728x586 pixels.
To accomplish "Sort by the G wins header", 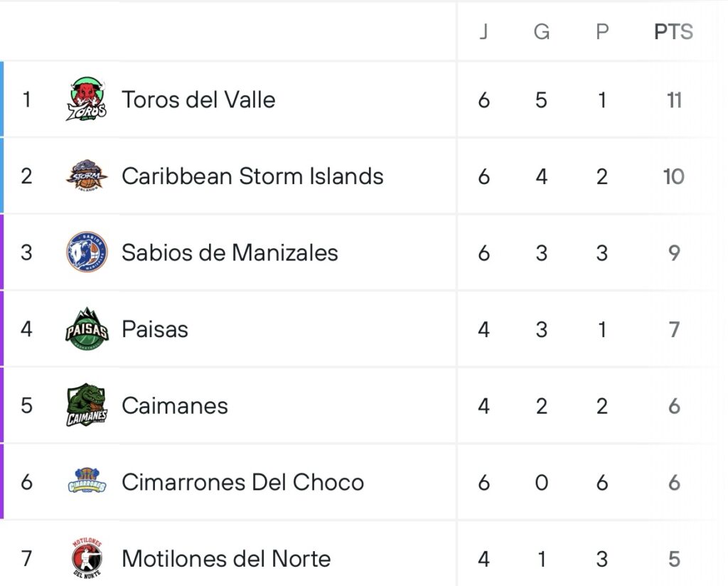I will coord(542,32).
